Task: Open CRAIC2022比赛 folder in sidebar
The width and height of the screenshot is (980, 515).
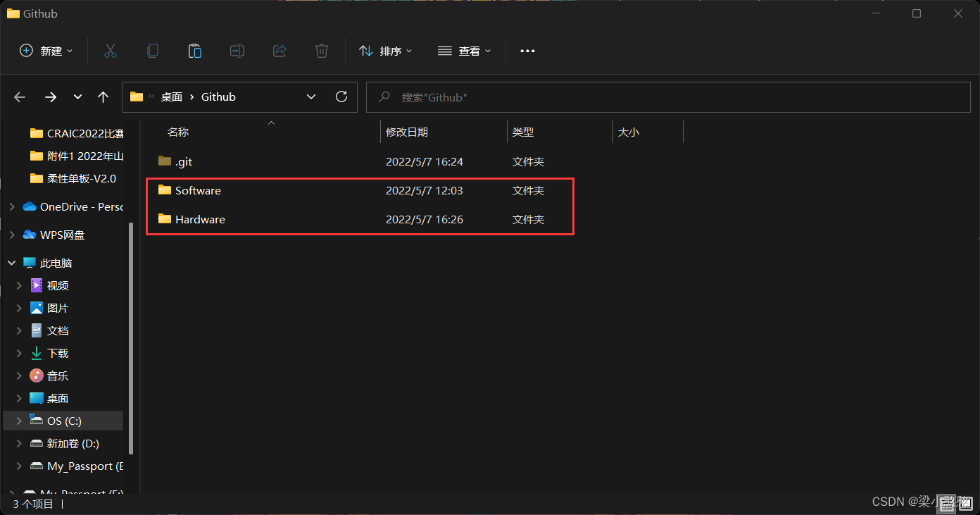Action: pyautogui.click(x=76, y=133)
